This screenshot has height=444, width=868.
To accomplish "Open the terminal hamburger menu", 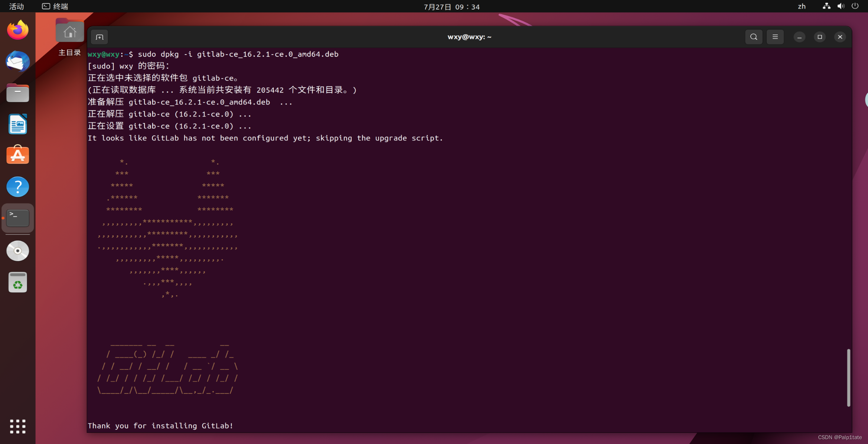I will [x=775, y=37].
